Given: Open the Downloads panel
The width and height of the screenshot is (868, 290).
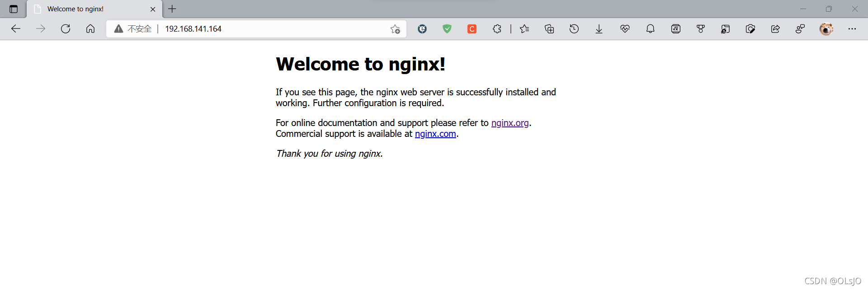Looking at the screenshot, I should [599, 29].
